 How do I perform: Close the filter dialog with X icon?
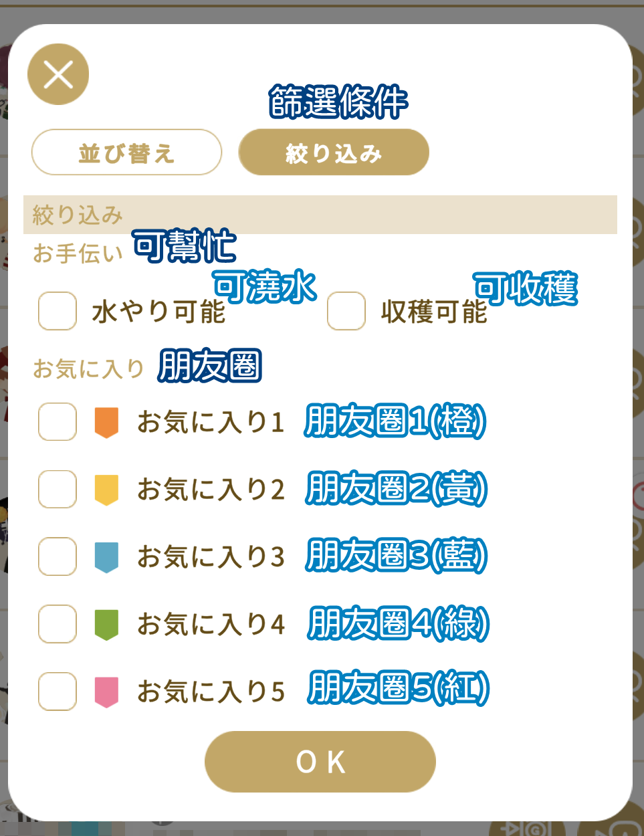point(58,74)
